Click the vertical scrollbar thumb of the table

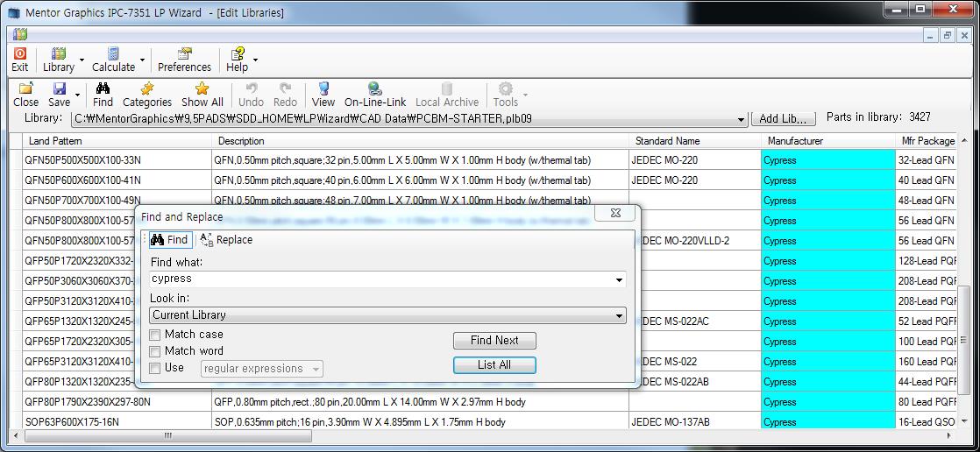point(963,341)
